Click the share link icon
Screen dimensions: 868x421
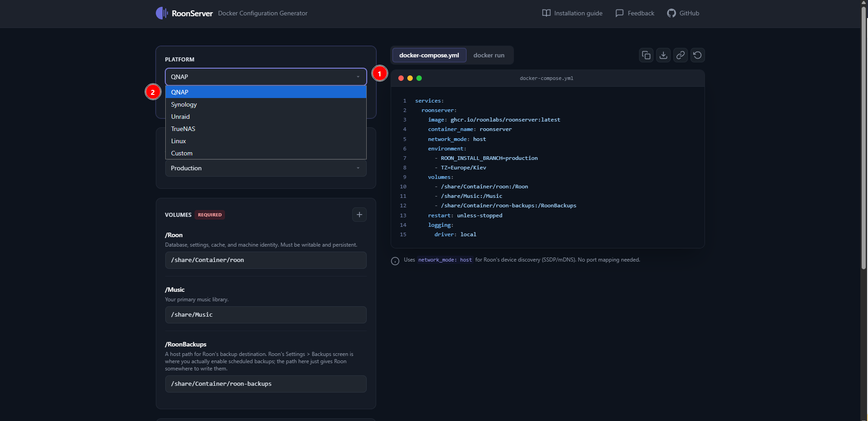[681, 55]
